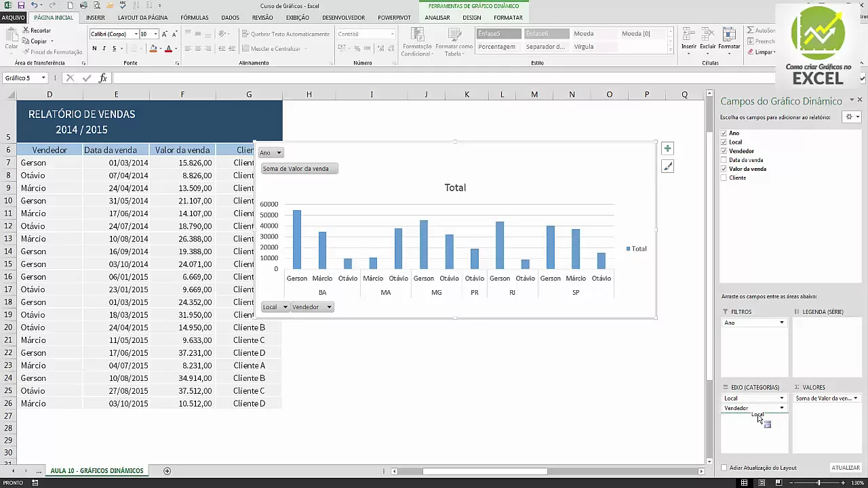Click the ATUALIZAR button
This screenshot has height=488, width=868.
[x=846, y=468]
